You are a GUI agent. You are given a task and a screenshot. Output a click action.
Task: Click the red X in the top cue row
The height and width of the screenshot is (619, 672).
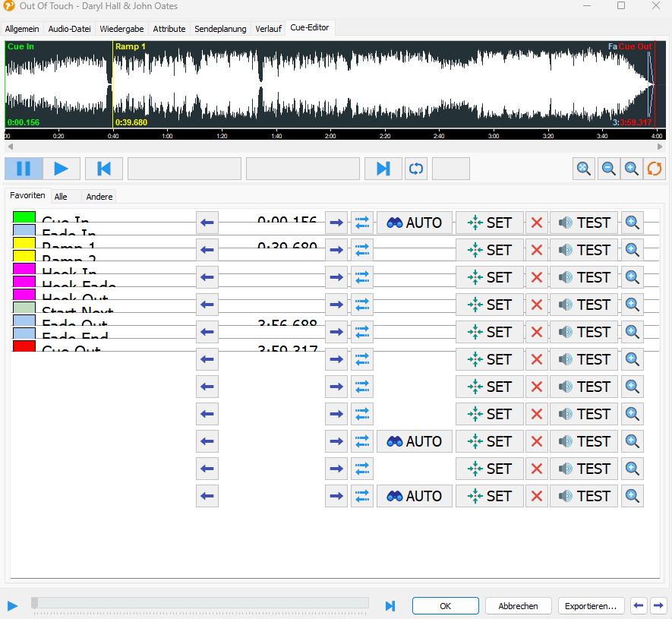pos(537,223)
